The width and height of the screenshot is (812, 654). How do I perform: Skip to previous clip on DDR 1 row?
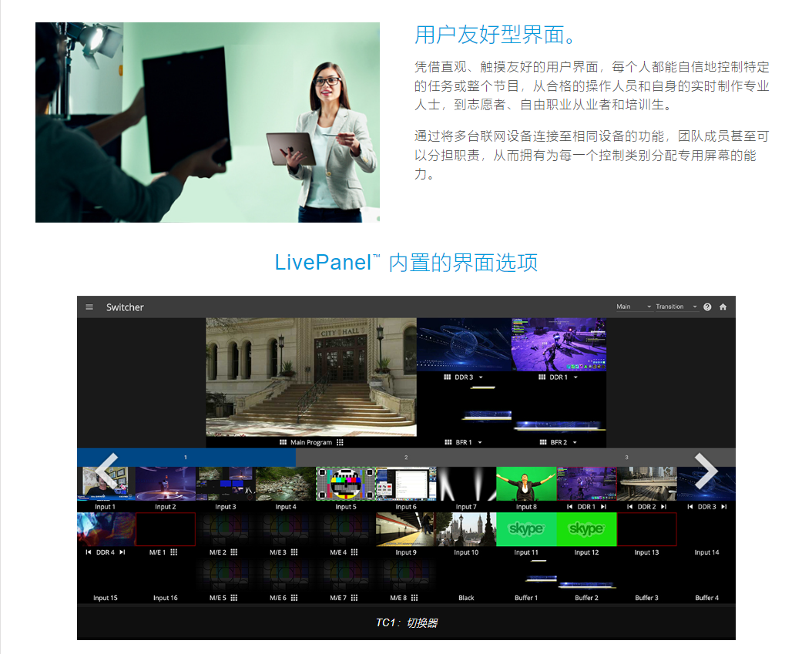click(x=569, y=506)
